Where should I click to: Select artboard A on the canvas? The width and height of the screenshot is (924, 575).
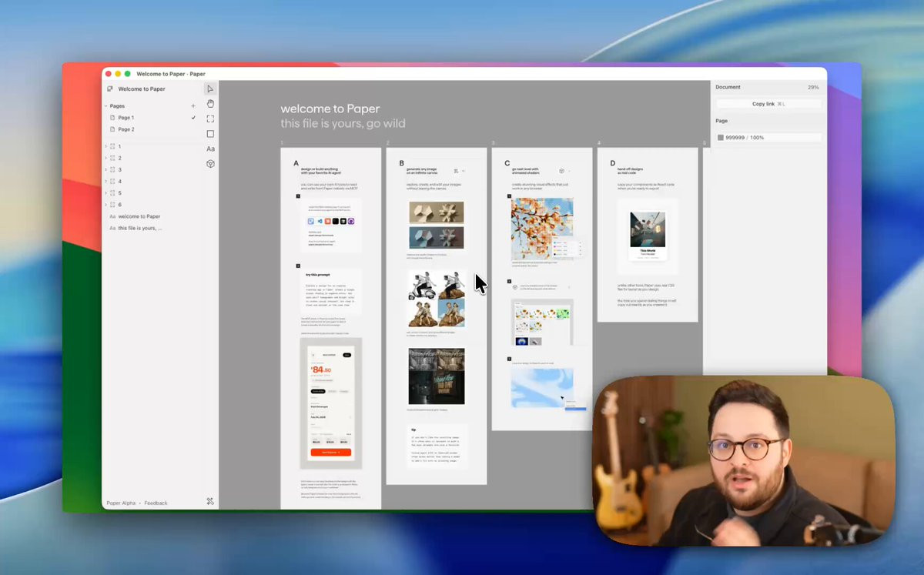click(330, 328)
